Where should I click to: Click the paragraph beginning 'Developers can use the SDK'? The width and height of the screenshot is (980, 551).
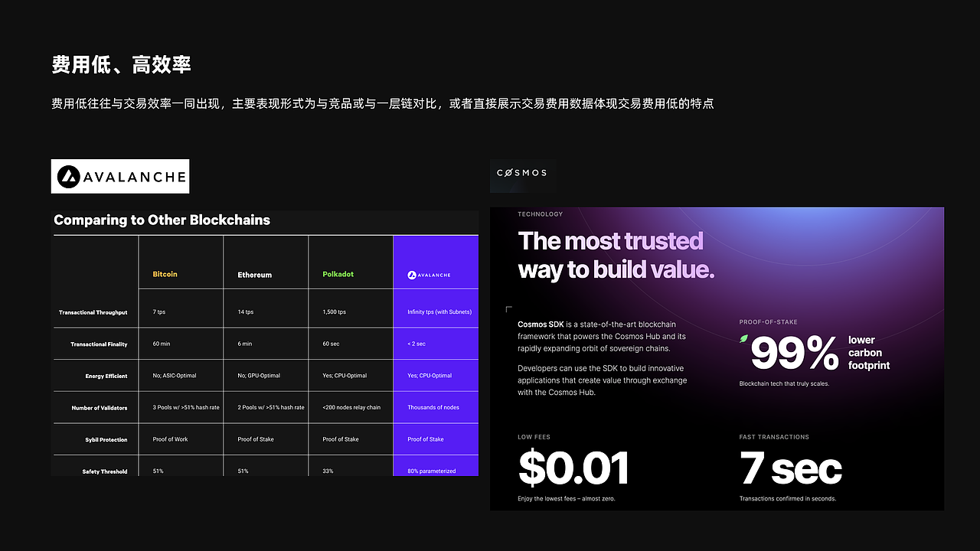603,380
